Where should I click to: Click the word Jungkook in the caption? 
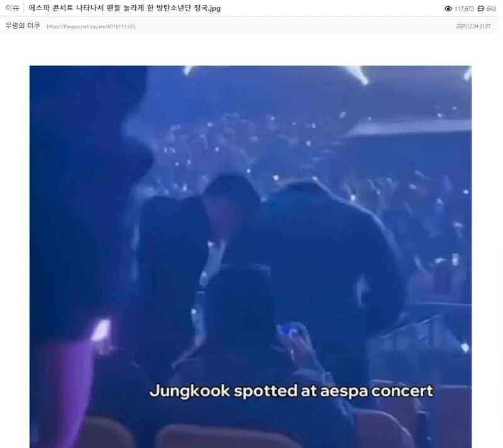point(190,391)
